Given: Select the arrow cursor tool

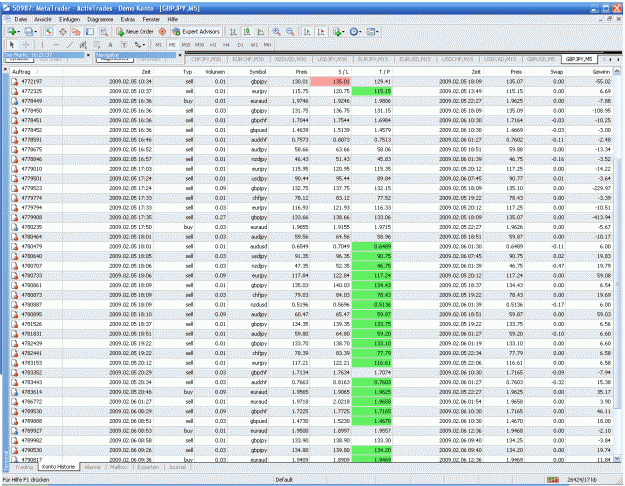Looking at the screenshot, I should [12, 45].
